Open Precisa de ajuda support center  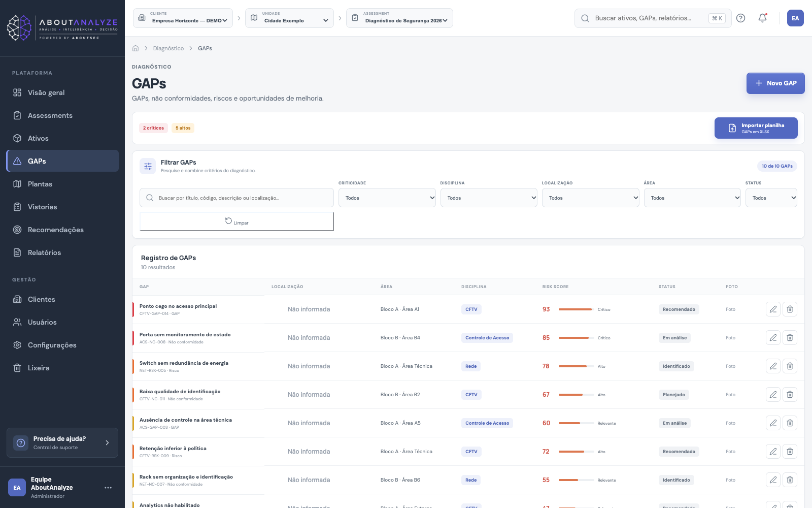click(62, 442)
